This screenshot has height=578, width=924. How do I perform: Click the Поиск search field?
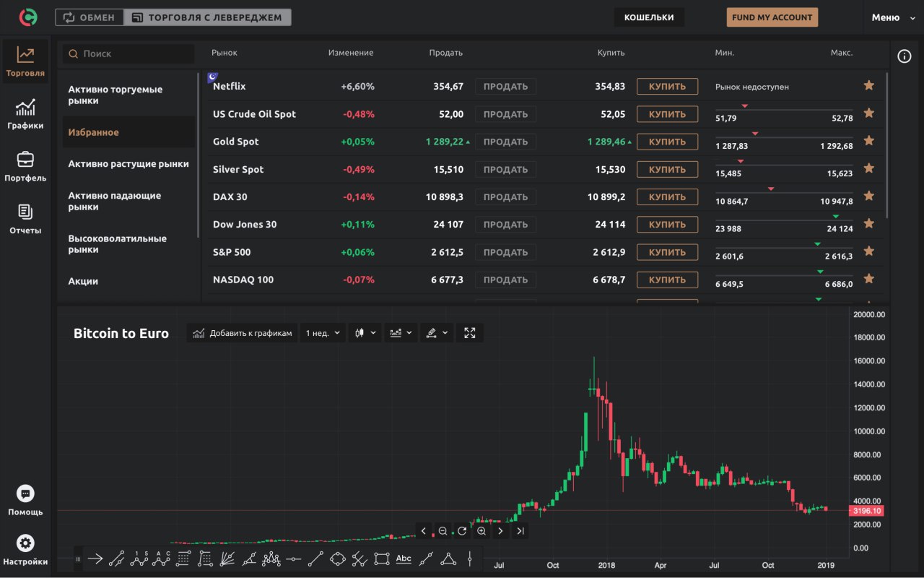(128, 53)
